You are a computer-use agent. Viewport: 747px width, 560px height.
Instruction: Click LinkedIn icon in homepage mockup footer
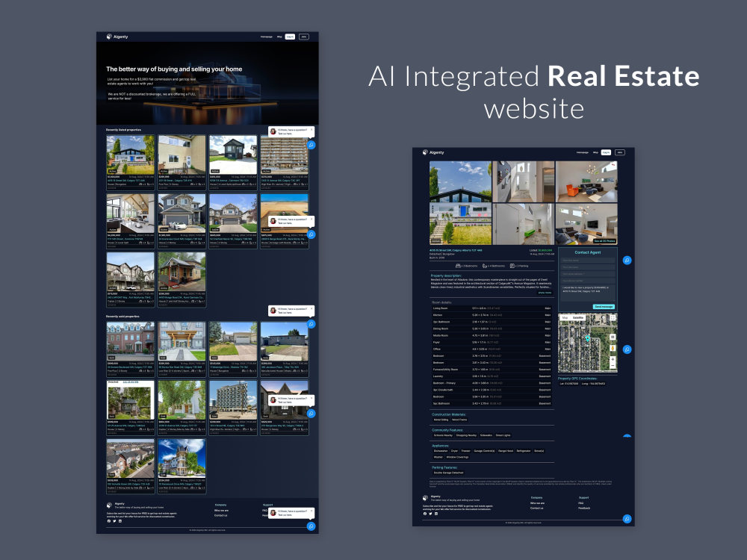point(120,521)
